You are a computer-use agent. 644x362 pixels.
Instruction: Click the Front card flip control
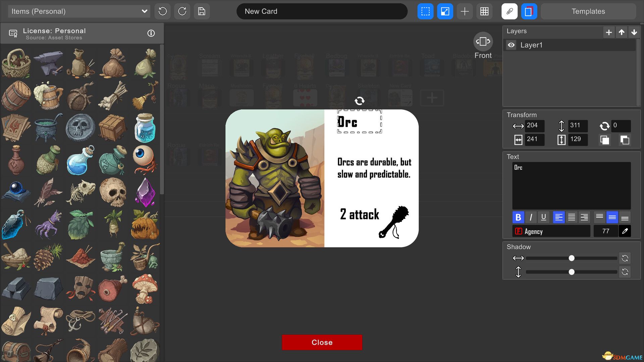point(483,42)
